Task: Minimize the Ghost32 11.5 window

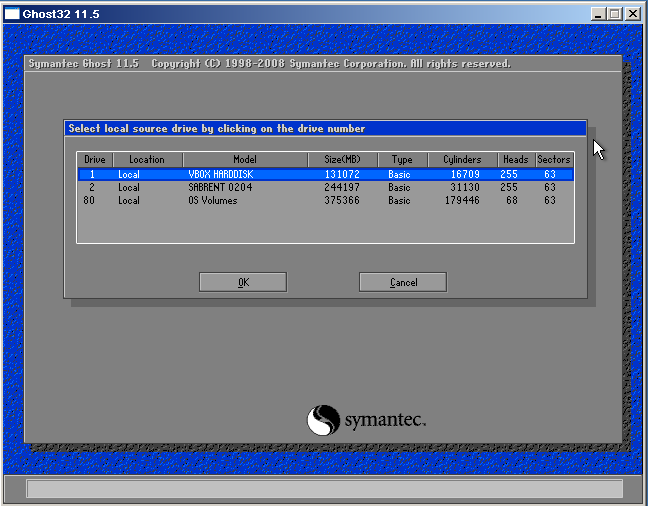Action: pyautogui.click(x=598, y=14)
